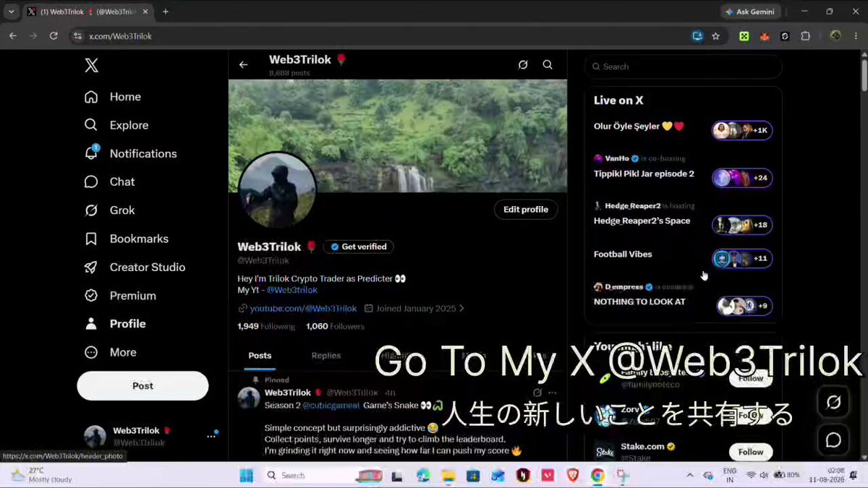The width and height of the screenshot is (868, 488).
Task: Click the Creator Studio rocket icon
Action: tap(91, 267)
